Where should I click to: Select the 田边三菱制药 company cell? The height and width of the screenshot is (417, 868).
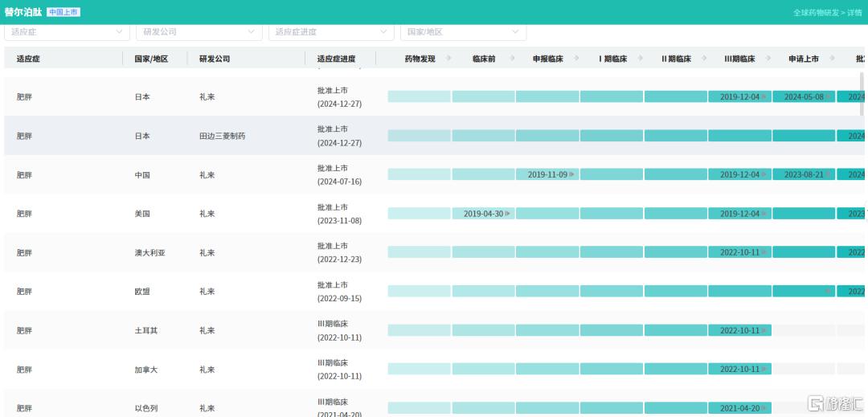tap(222, 136)
